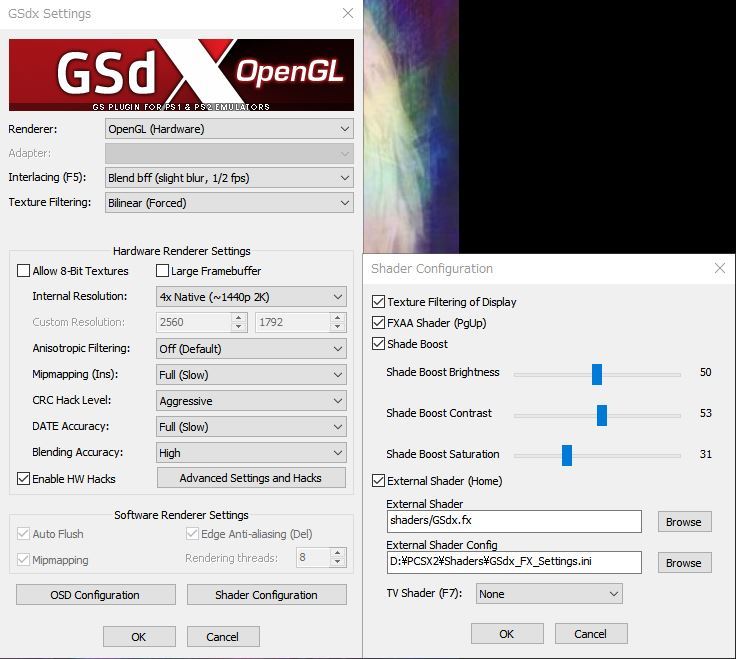This screenshot has width=736, height=659.
Task: Expand the CRC Hack Level dropdown
Action: pos(251,401)
